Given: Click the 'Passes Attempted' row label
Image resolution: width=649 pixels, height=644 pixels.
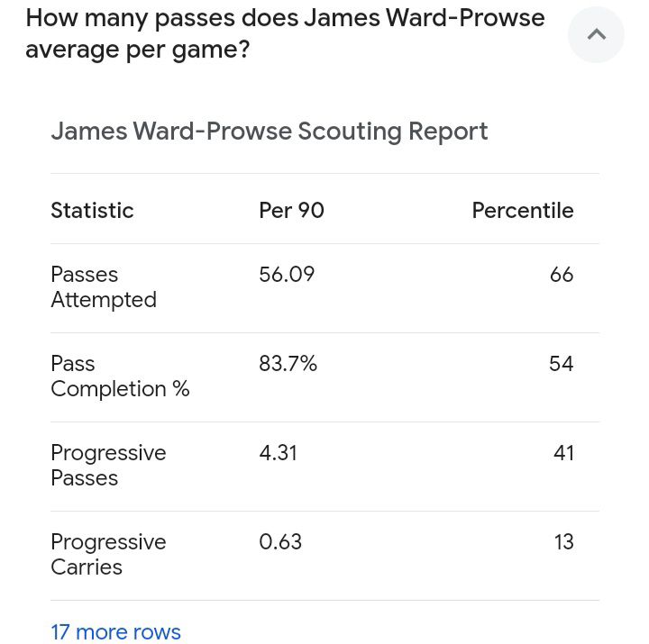Looking at the screenshot, I should (x=103, y=286).
